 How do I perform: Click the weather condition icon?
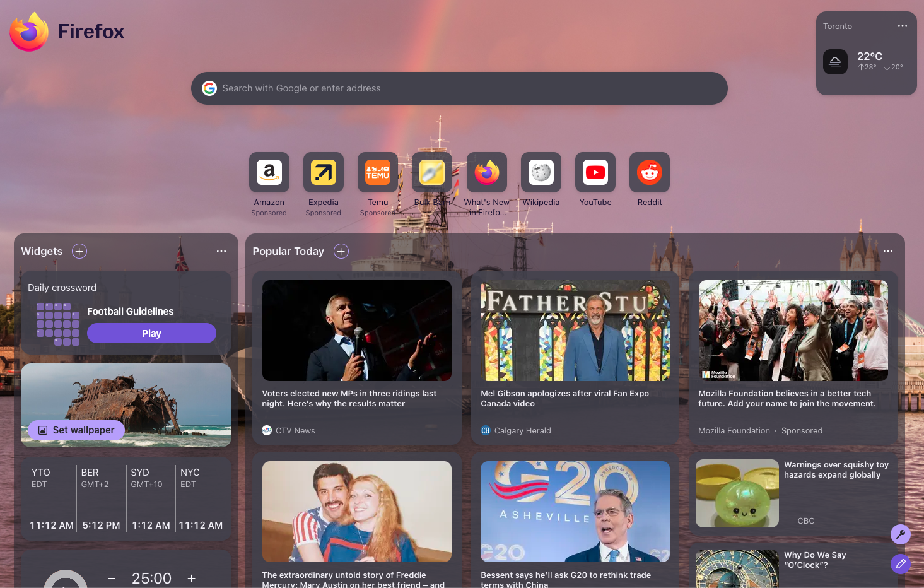point(835,62)
